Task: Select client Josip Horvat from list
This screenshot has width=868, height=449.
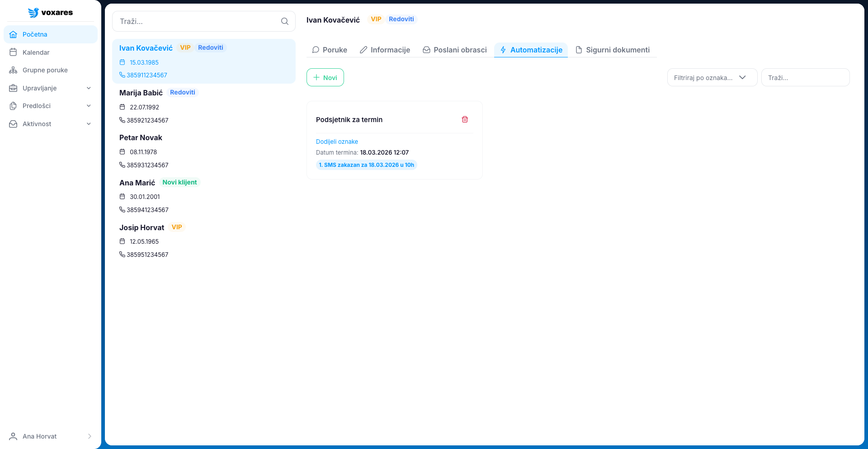Action: coord(142,227)
